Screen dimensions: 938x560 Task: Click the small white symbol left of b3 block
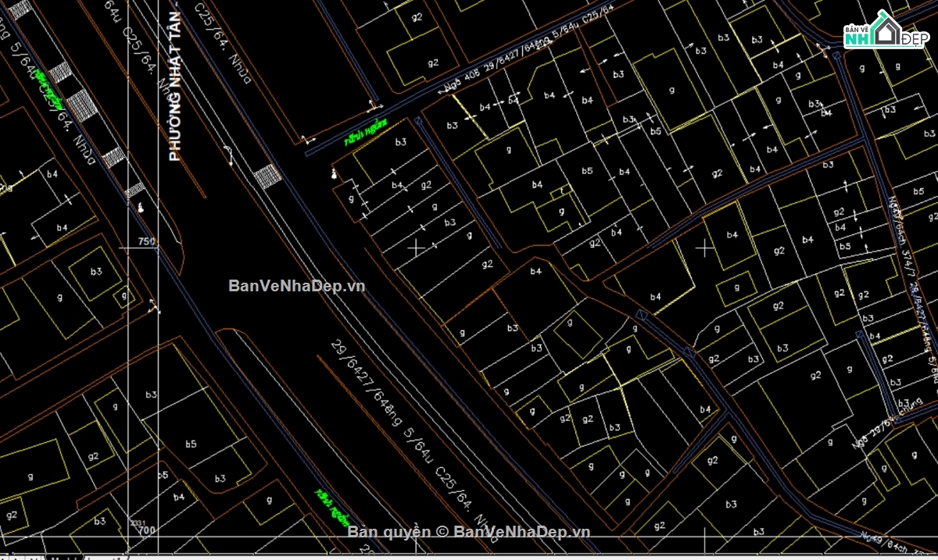[x=334, y=174]
